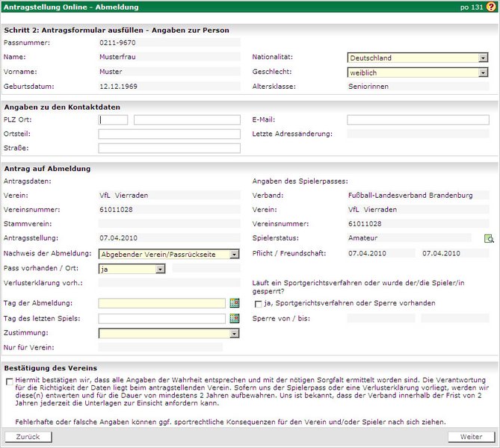Focus the Ortsteil text field
Image resolution: width=500 pixels, height=448 pixels.
(x=169, y=134)
